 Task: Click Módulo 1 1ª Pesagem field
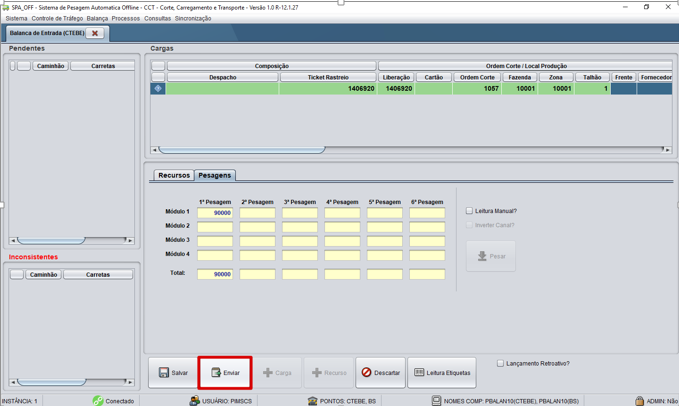tap(215, 213)
